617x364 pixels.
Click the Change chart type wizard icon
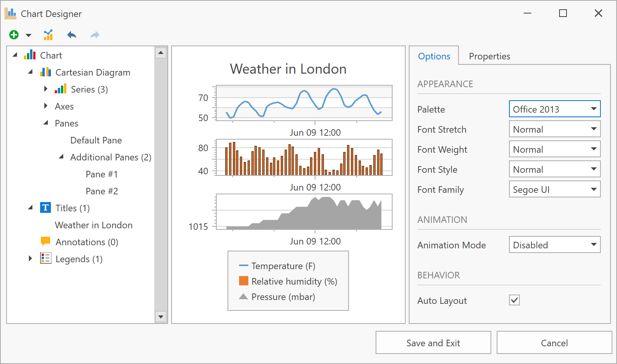[x=48, y=35]
